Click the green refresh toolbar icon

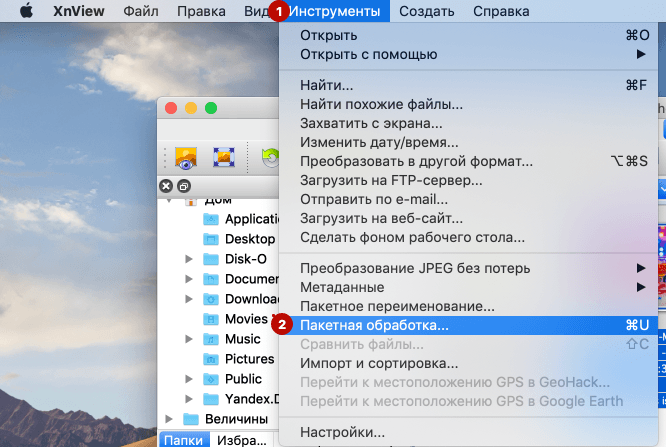(270, 158)
